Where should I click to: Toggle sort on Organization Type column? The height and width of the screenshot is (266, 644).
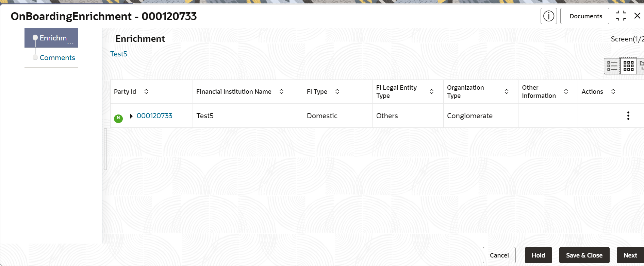tap(506, 91)
